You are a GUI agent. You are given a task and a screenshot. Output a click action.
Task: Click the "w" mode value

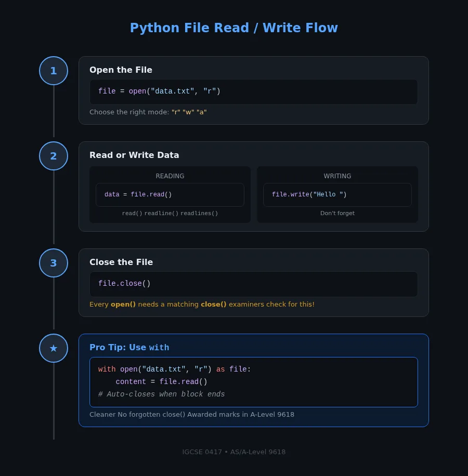pyautogui.click(x=188, y=112)
